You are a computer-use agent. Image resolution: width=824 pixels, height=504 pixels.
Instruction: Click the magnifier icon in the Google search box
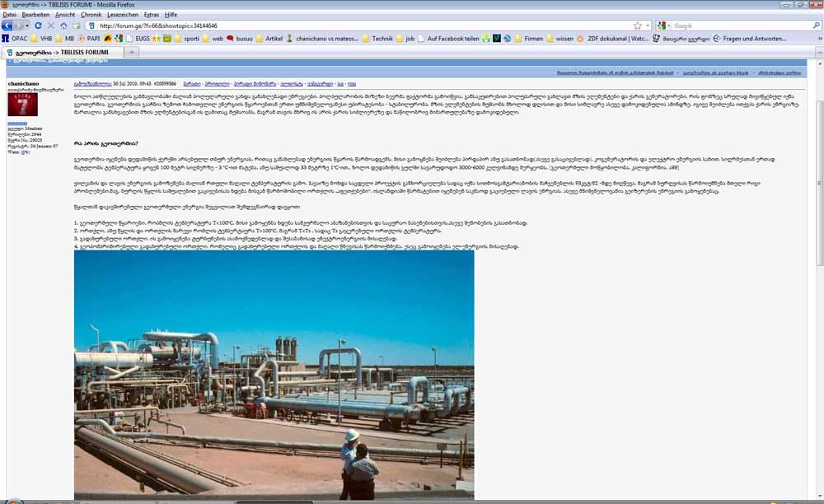pyautogui.click(x=815, y=25)
